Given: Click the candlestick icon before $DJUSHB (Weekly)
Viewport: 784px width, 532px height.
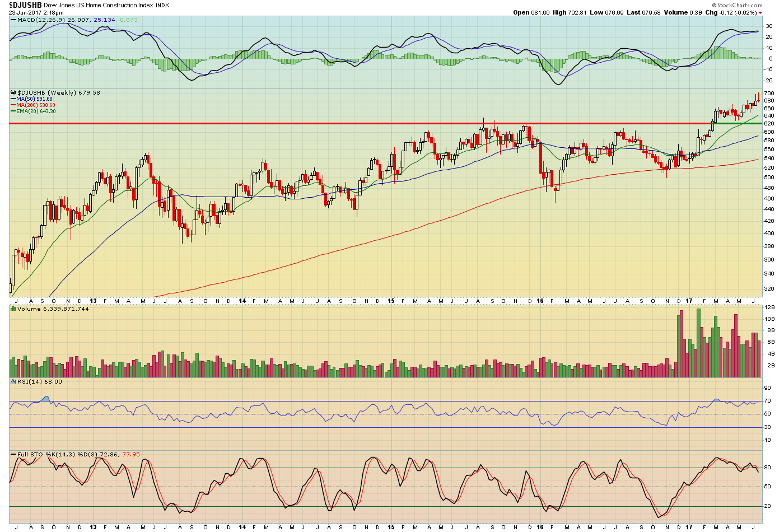Looking at the screenshot, I should coord(13,92).
